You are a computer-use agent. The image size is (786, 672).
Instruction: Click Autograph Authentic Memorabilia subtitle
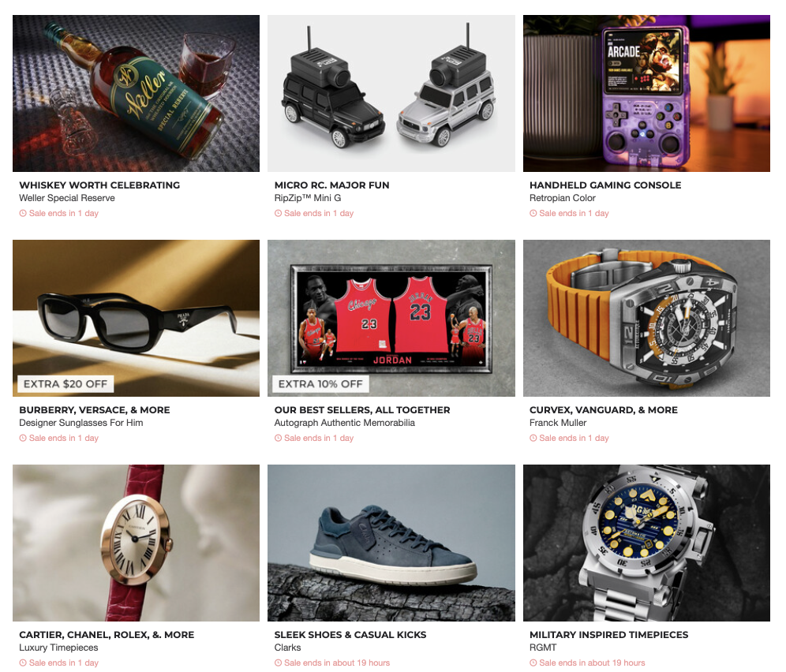pyautogui.click(x=344, y=423)
